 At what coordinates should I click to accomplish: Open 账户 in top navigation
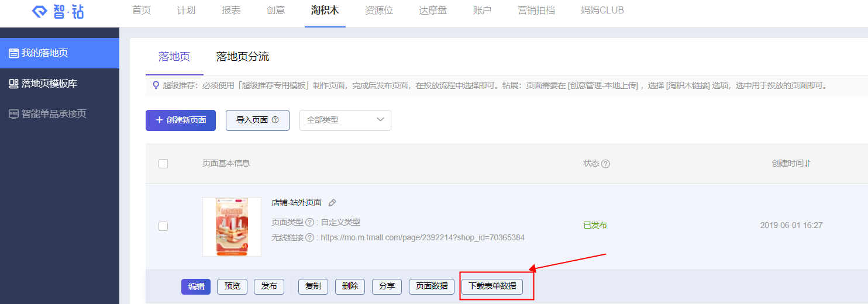482,11
